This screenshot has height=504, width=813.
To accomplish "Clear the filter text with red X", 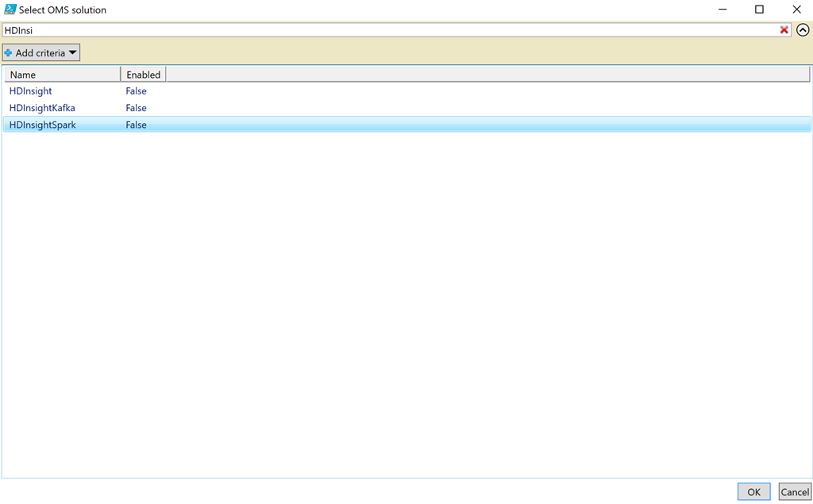I will point(784,30).
